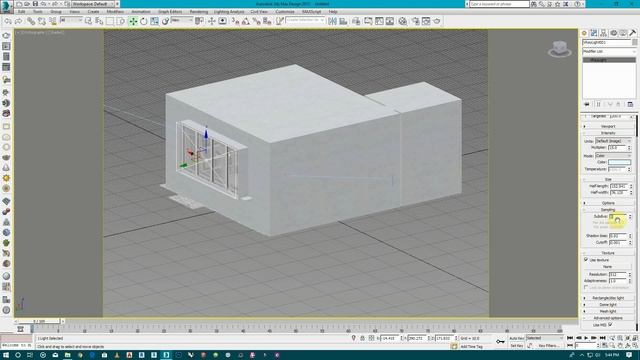Viewport: 640px width, 360px height.
Task: Click the Play Animation button
Action: (x=586, y=338)
